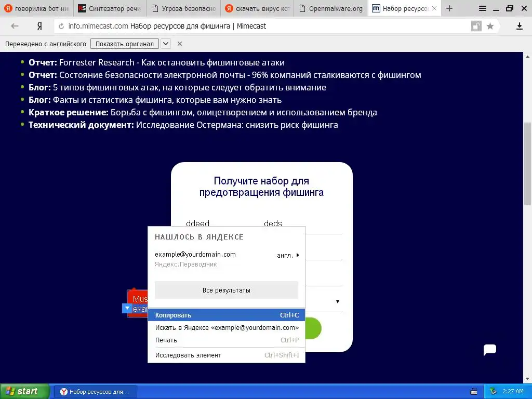Select Исследовать элемент menu entry
Screen dimensions: 532x399
pyautogui.click(x=227, y=355)
